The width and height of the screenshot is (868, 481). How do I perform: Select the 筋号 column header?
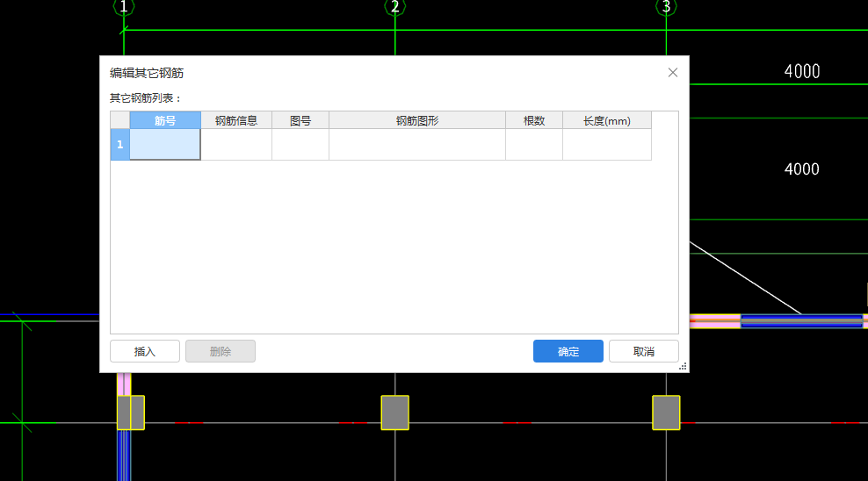(165, 120)
